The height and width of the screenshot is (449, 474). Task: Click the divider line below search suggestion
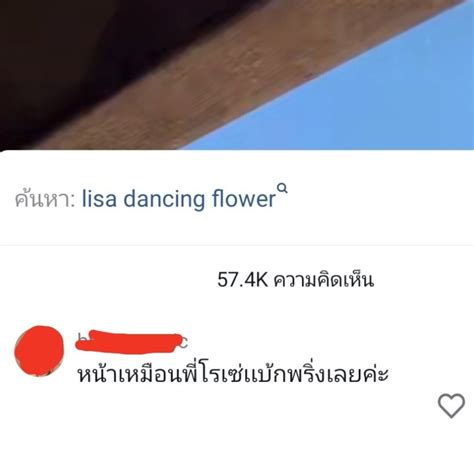point(237,245)
